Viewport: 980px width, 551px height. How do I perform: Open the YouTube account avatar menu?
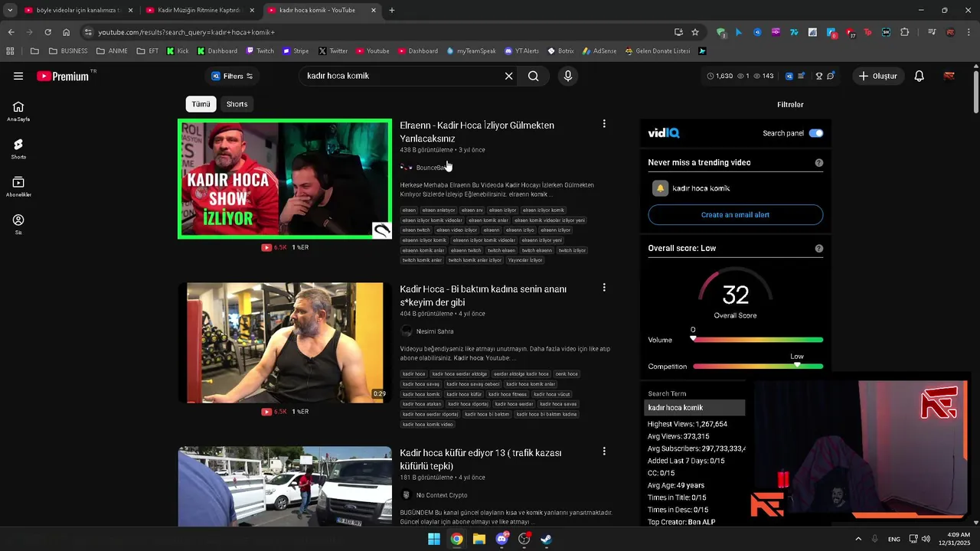coord(949,76)
